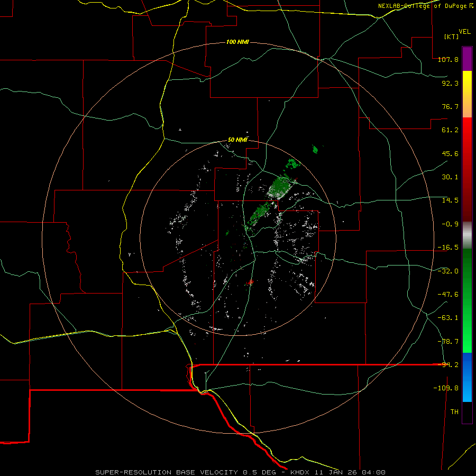Image resolution: width=476 pixels, height=476 pixels.
Task: Click the 107.8 velocity scale value
Action: 448,59
